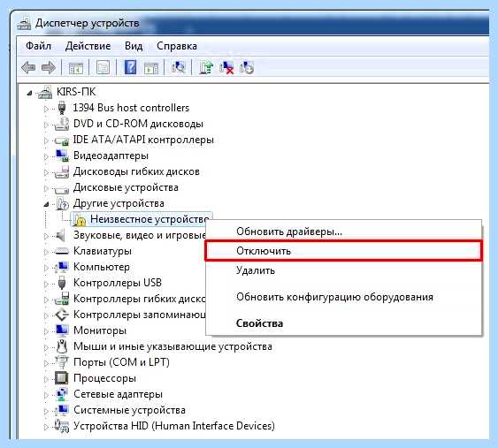This screenshot has width=498, height=448.
Task: Click the Forward arrow toolbar icon
Action: click(49, 67)
